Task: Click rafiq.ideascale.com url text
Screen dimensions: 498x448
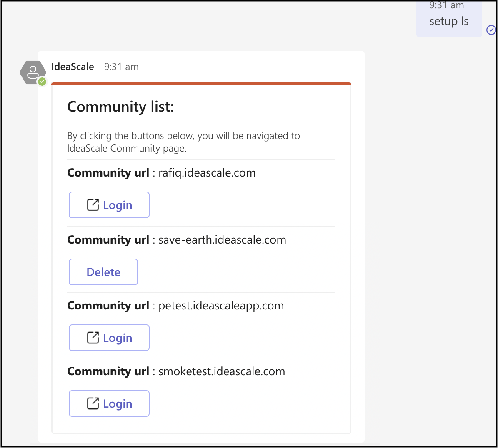Action: [x=207, y=173]
